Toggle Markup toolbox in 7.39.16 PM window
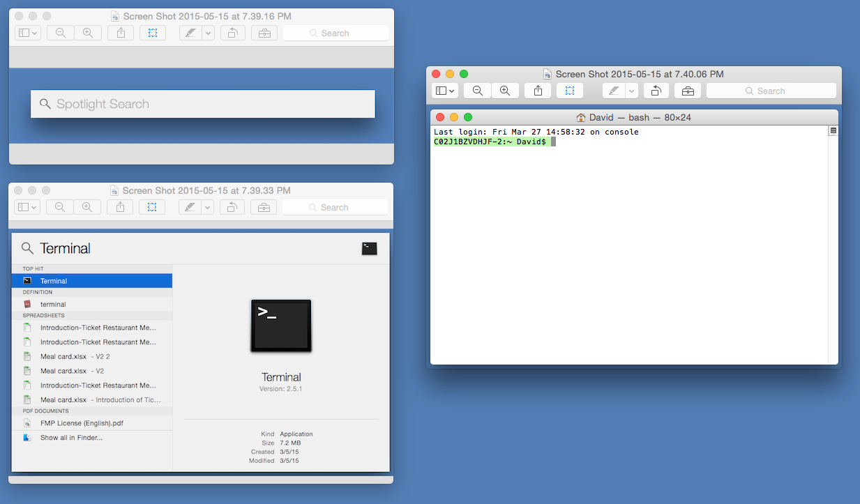Viewport: 860px width, 504px height. coord(264,33)
